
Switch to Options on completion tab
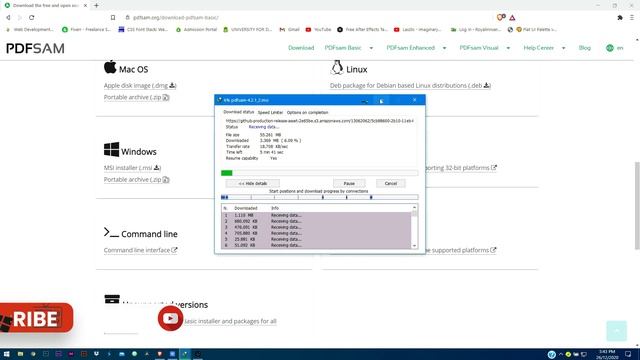pyautogui.click(x=307, y=112)
